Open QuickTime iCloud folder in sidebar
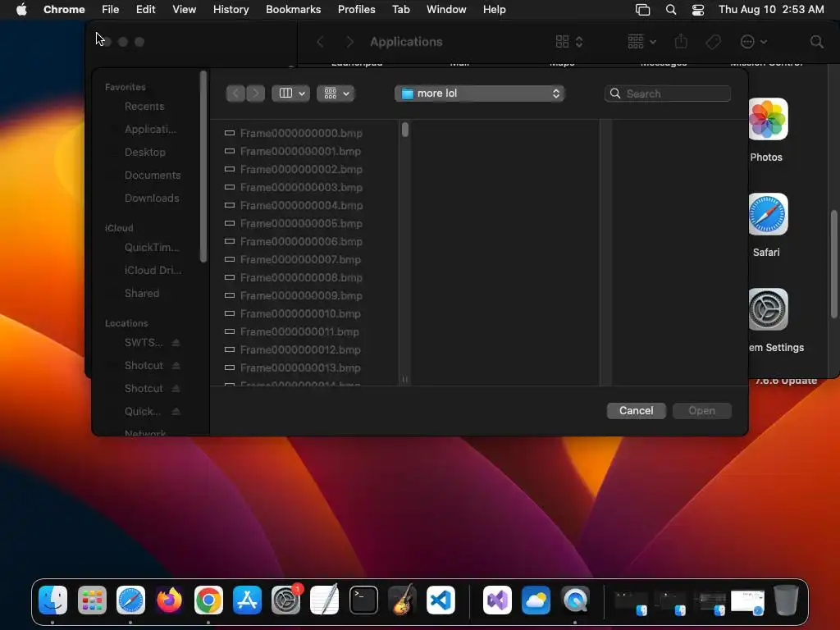 152,248
